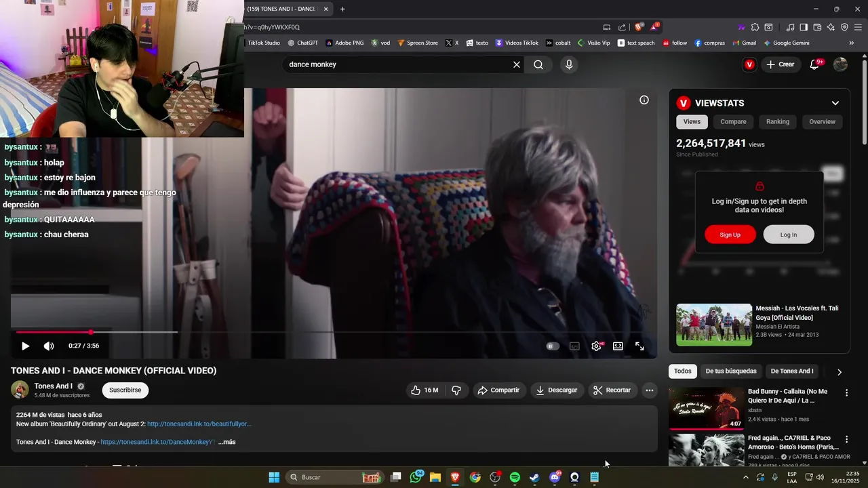Dislike the video with thumbs down
Screen dimensions: 868x488
[456, 390]
